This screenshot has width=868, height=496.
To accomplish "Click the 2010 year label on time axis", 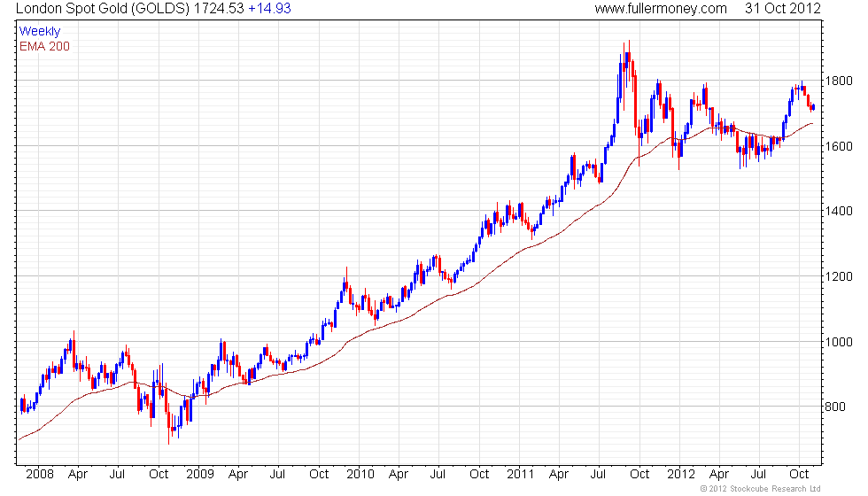I will coord(360,475).
